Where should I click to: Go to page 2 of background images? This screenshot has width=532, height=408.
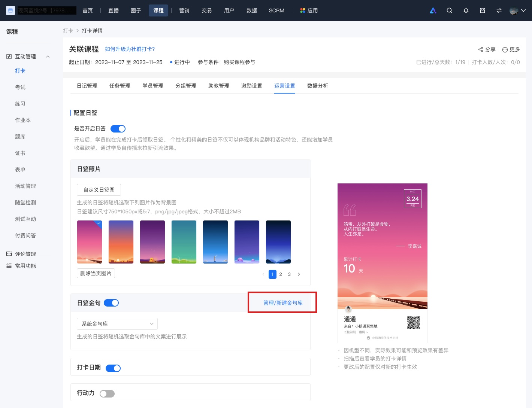click(x=281, y=274)
